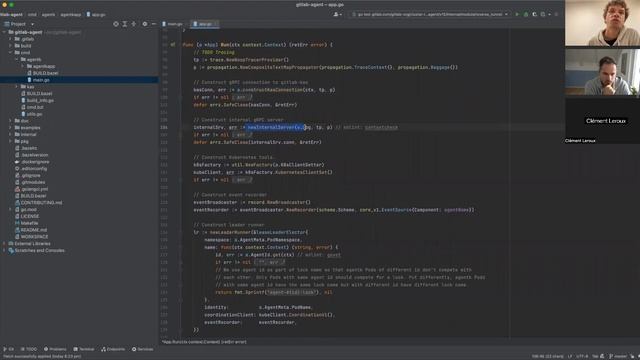Click the agentkapp breadcrumb in navigation bar
The height and width of the screenshot is (360, 640).
pos(71,14)
